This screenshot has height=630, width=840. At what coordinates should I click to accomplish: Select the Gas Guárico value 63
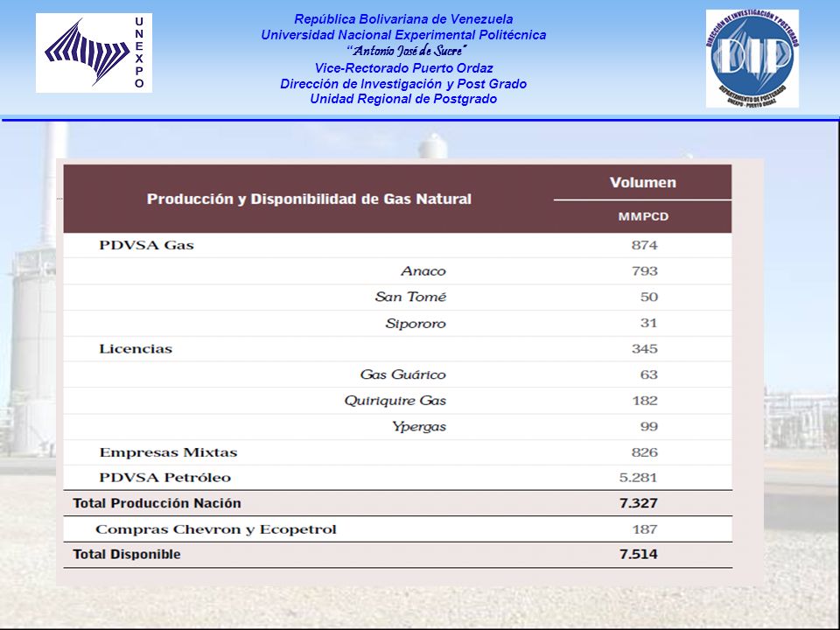click(648, 374)
